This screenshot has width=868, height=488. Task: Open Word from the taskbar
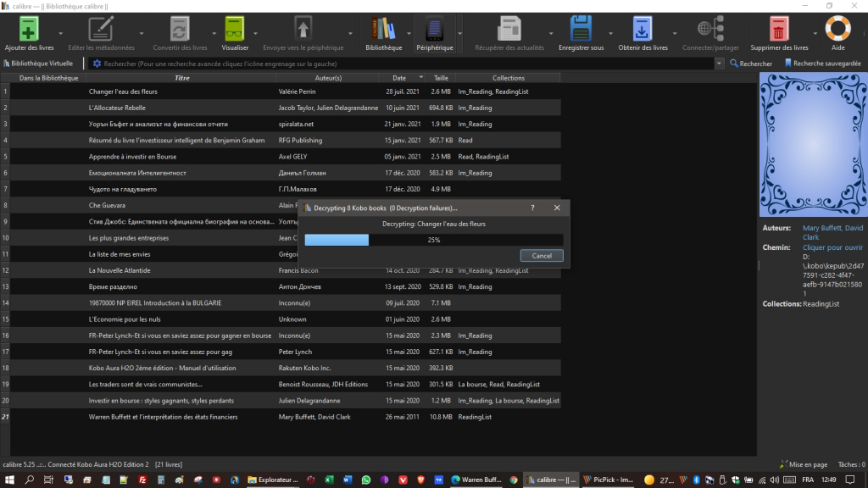347,480
